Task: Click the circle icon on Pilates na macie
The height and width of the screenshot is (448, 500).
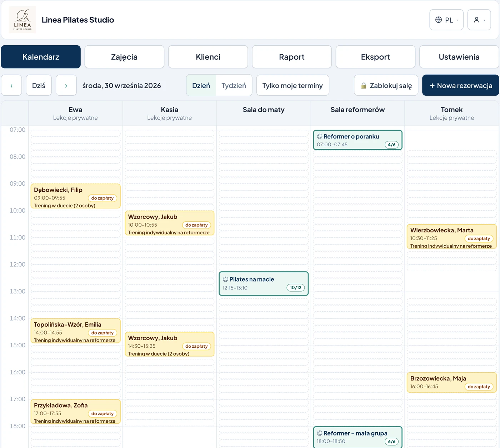Action: point(225,279)
